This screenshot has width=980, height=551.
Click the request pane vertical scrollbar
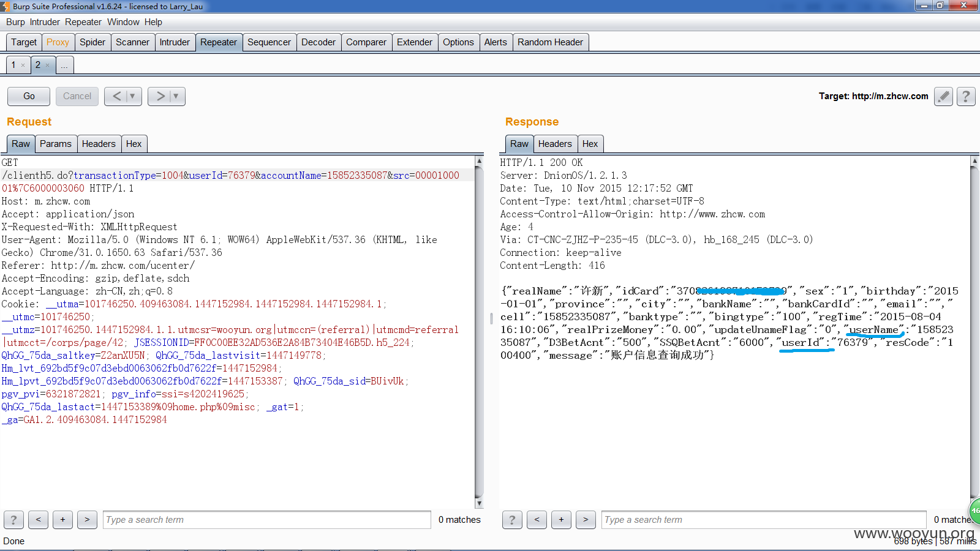[x=479, y=331]
